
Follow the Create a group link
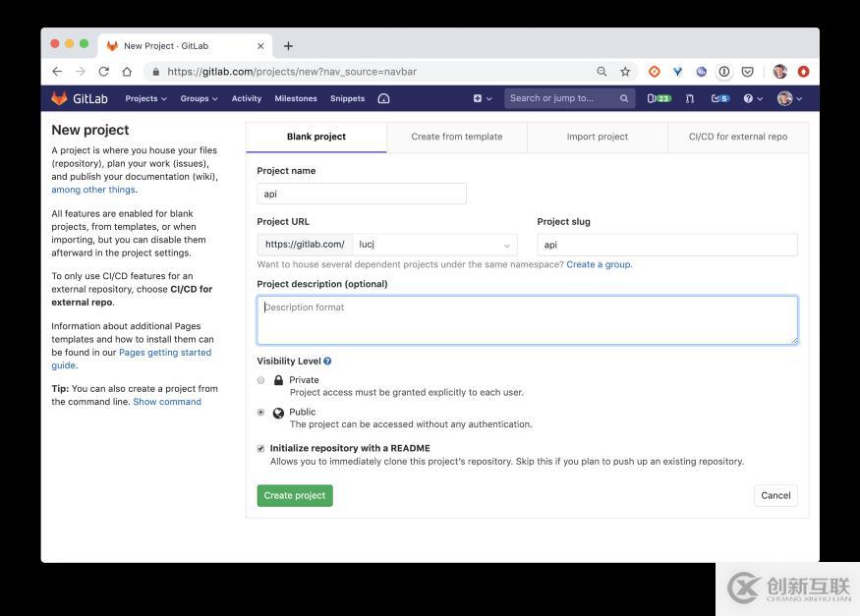[599, 264]
